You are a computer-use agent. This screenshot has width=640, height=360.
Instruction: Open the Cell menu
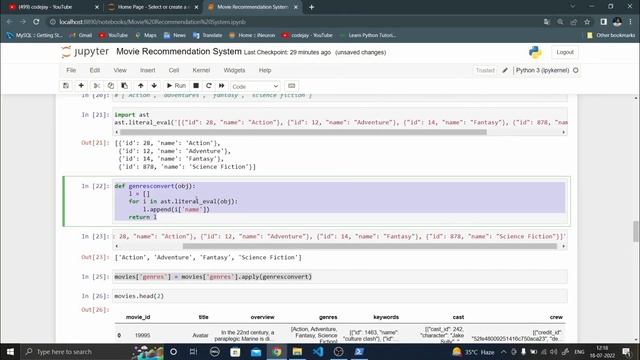click(174, 70)
